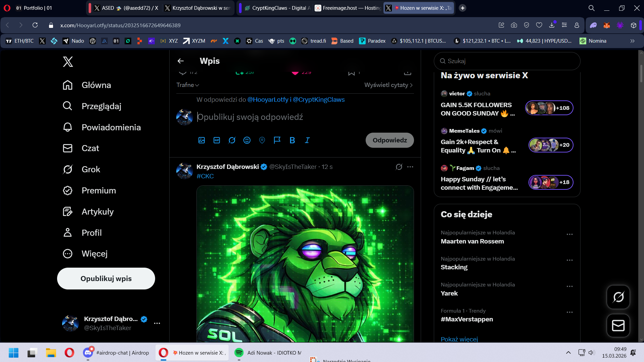Go back using the Wpis arrow
The image size is (644, 362).
(181, 61)
